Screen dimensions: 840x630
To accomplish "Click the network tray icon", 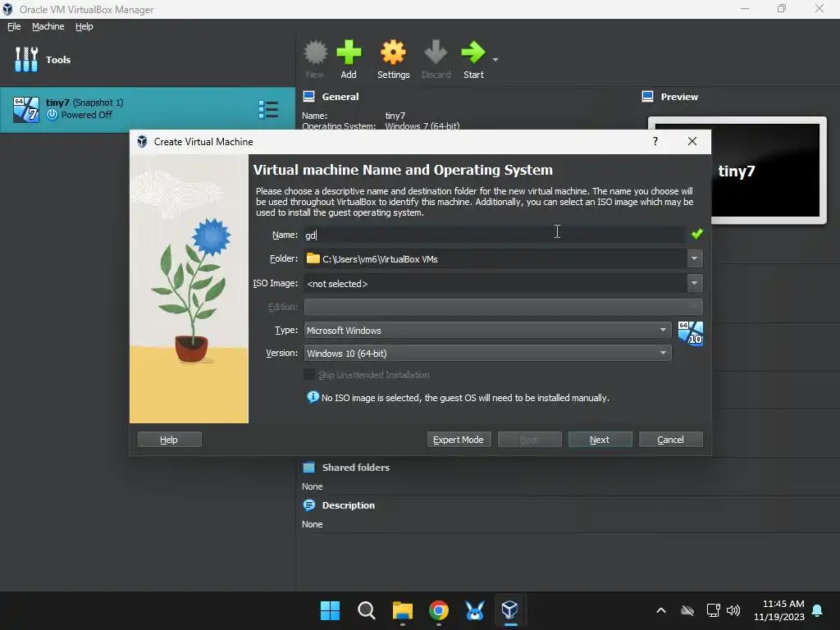I will 713,610.
